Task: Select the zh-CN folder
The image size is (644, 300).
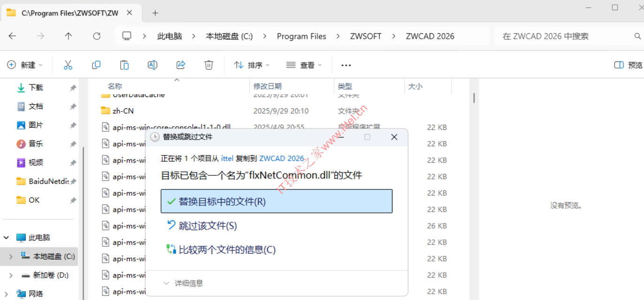Action: pos(123,111)
